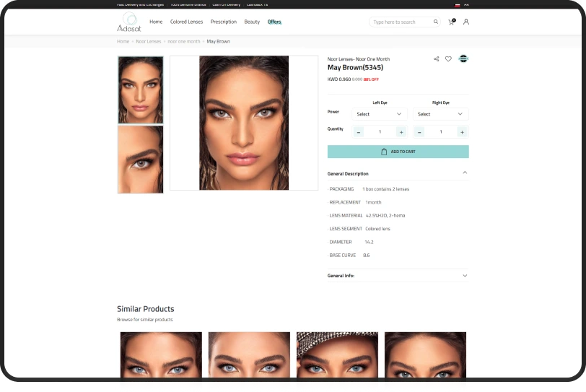This screenshot has height=392, width=586.
Task: Decrease Right Eye quantity
Action: pos(419,132)
